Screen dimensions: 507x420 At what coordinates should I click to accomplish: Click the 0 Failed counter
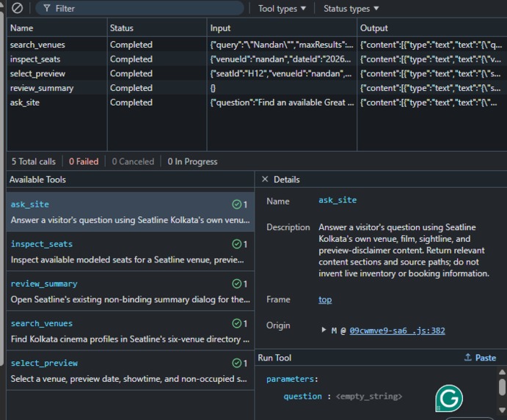click(84, 161)
